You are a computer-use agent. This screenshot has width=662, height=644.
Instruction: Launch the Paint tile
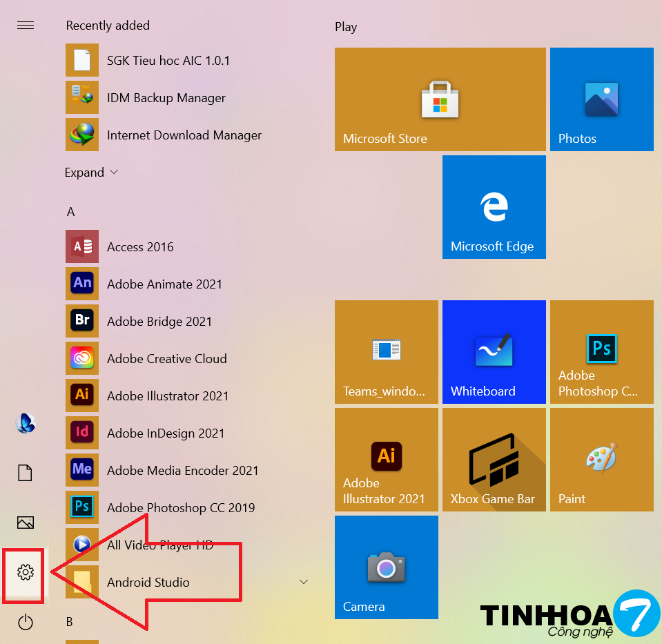pos(601,459)
